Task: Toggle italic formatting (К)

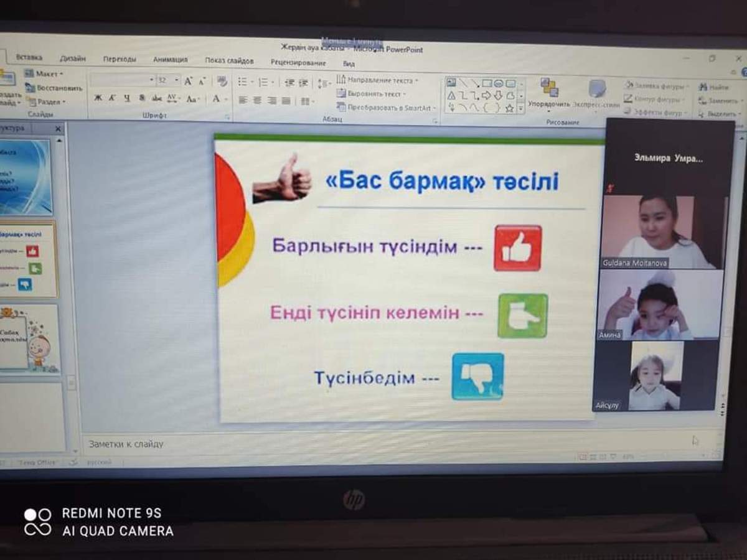Action: pyautogui.click(x=112, y=98)
